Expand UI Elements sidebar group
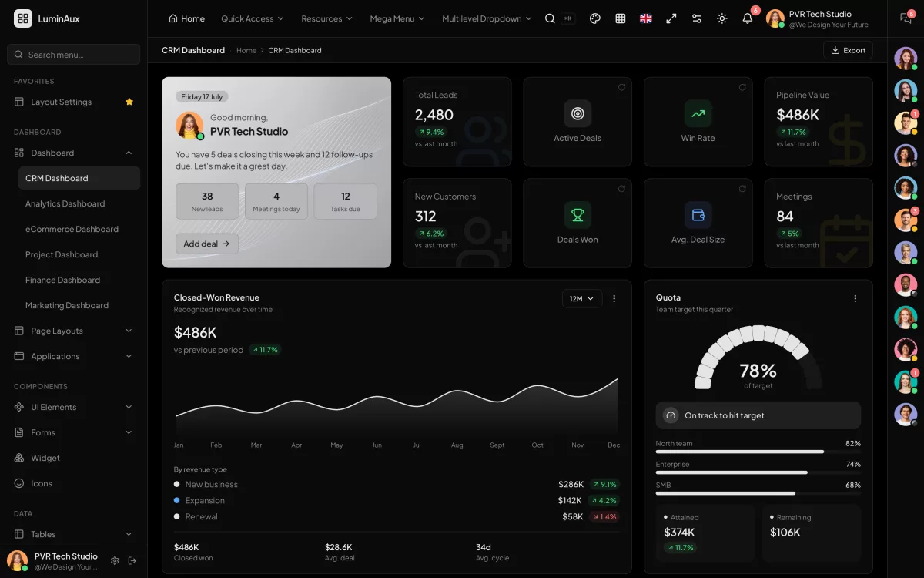 click(x=74, y=407)
